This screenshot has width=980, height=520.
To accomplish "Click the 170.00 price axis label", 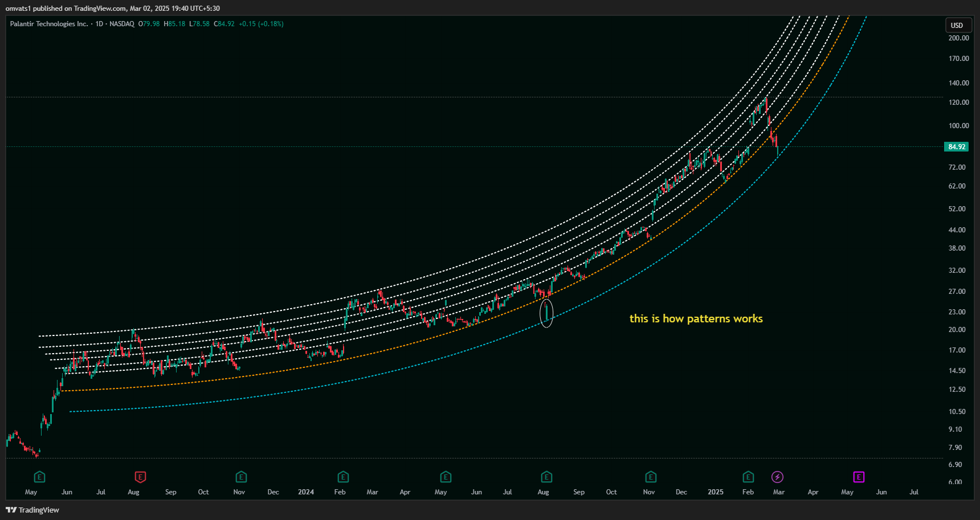I will point(958,59).
